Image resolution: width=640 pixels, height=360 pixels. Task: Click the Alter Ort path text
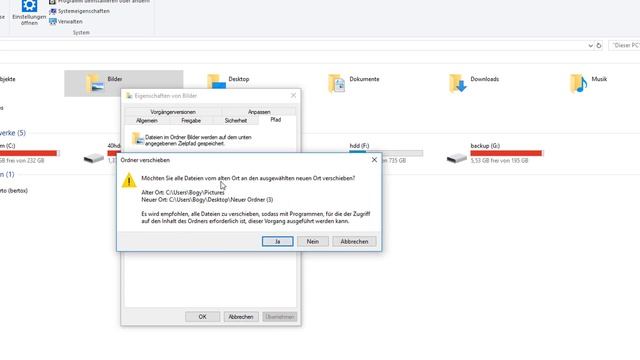183,192
